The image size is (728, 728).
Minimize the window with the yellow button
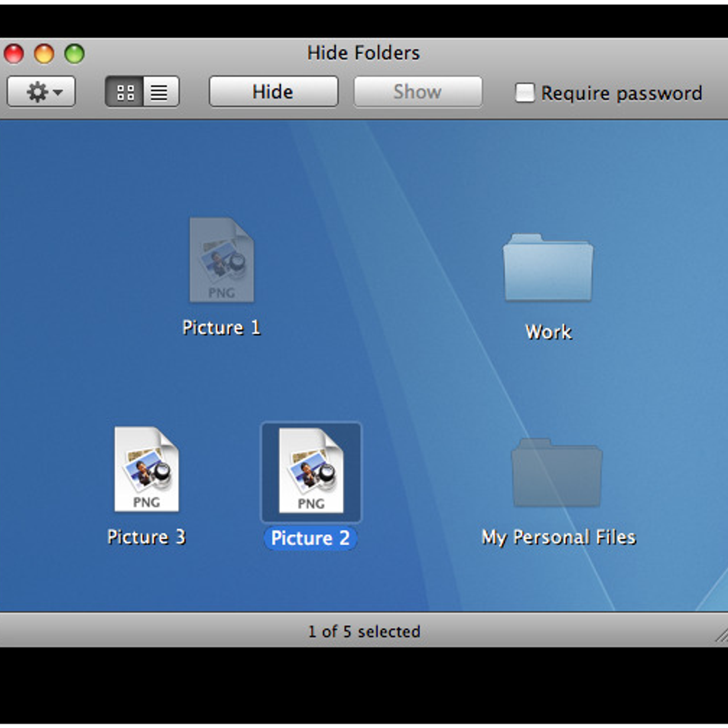pyautogui.click(x=44, y=54)
